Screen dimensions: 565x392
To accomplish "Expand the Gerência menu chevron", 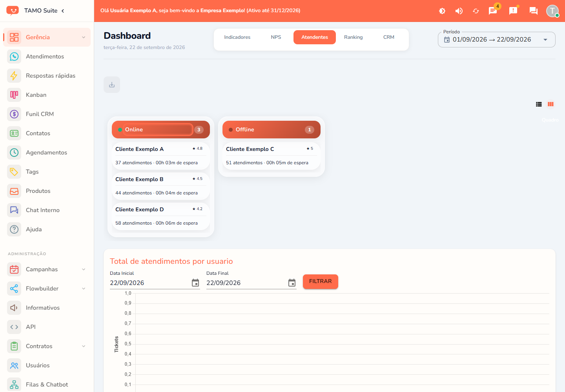I will pos(84,37).
